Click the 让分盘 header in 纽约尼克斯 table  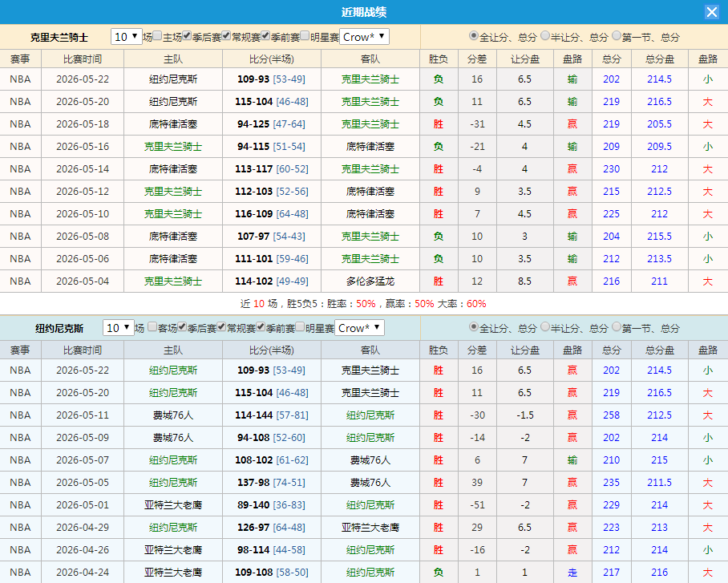[x=524, y=350]
